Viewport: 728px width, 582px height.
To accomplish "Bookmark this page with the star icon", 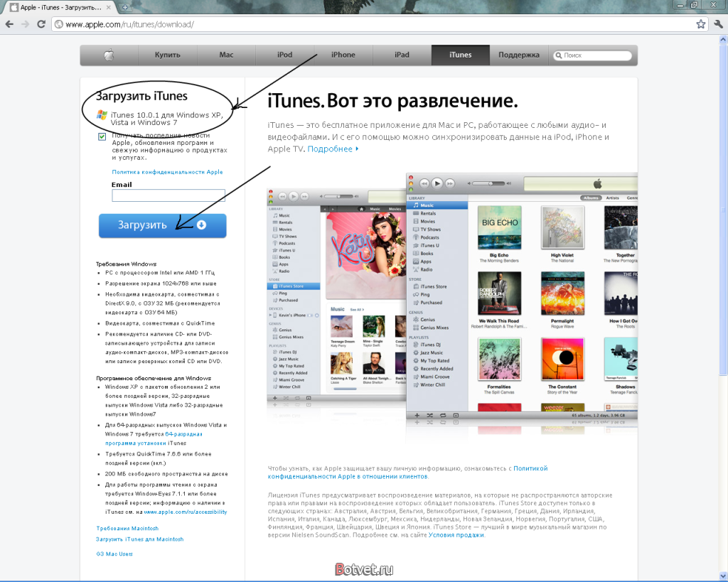I will coord(700,24).
